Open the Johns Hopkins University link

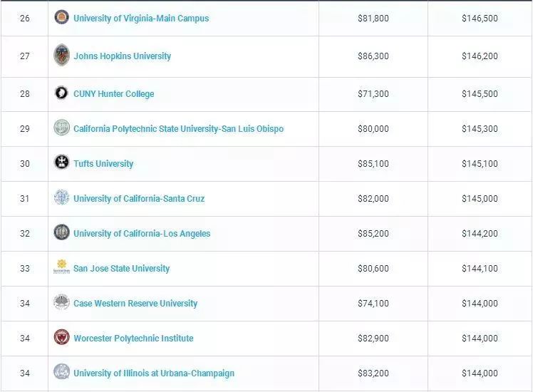123,56
